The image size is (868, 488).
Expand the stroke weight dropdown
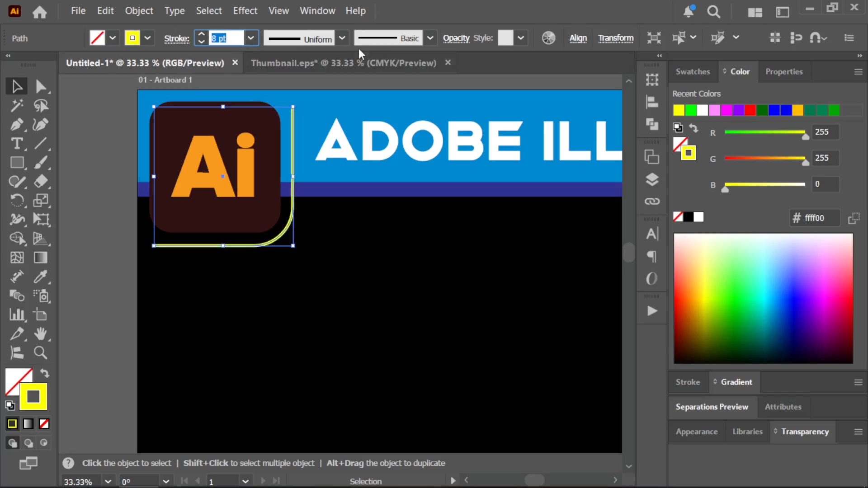pos(251,38)
